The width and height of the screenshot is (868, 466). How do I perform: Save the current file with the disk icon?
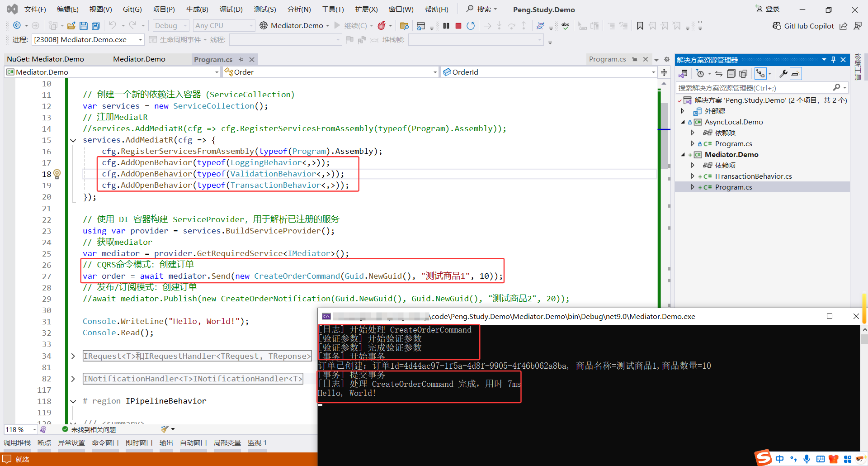coord(84,26)
